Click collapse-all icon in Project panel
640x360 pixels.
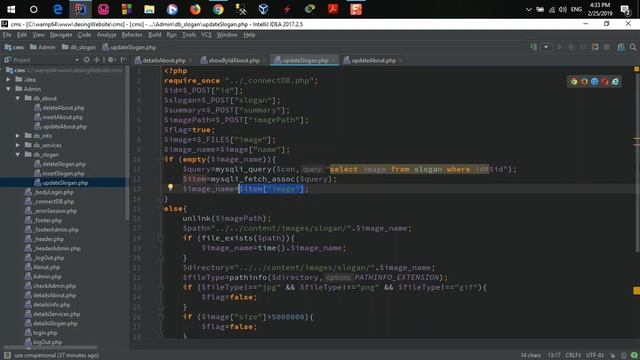point(97,60)
